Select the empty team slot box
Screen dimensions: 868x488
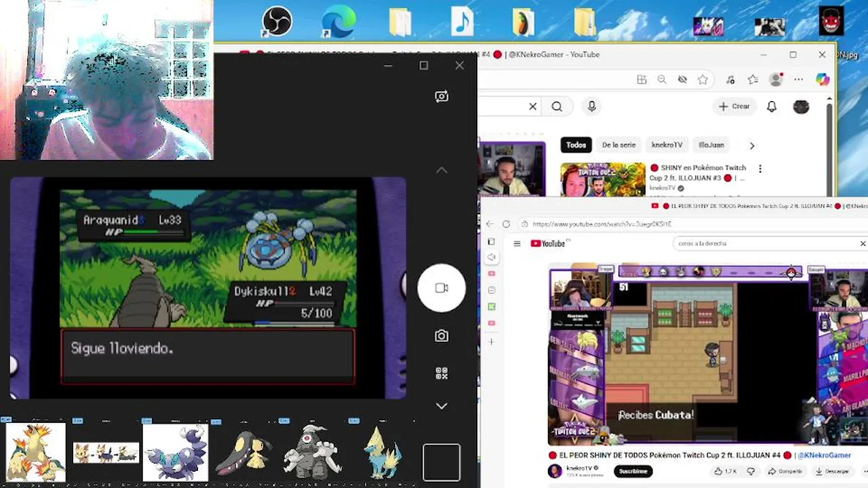pos(441,462)
